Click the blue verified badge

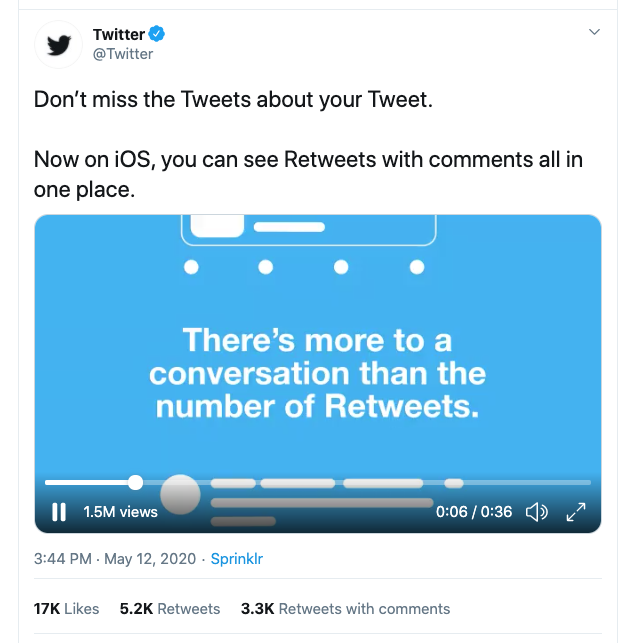157,35
